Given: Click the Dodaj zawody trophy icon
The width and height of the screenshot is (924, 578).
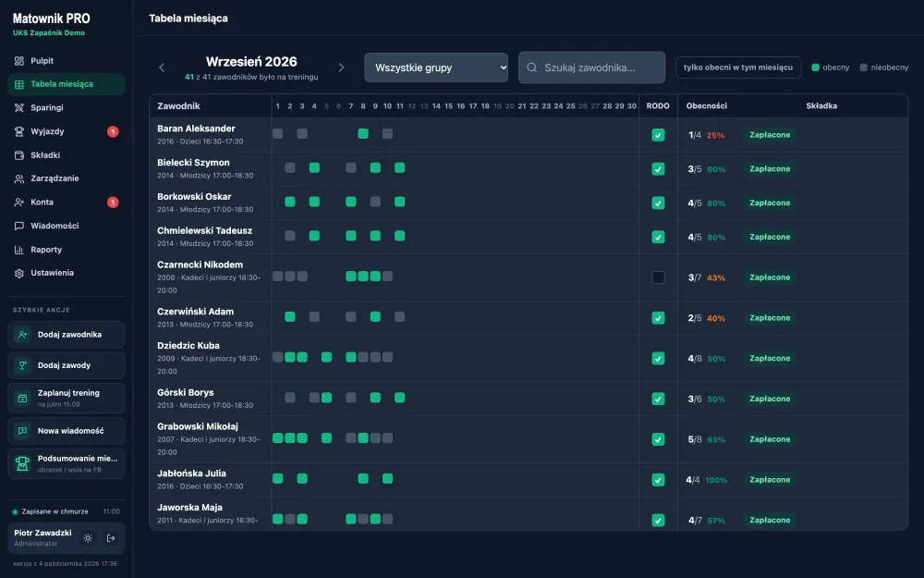Looking at the screenshot, I should coord(22,365).
